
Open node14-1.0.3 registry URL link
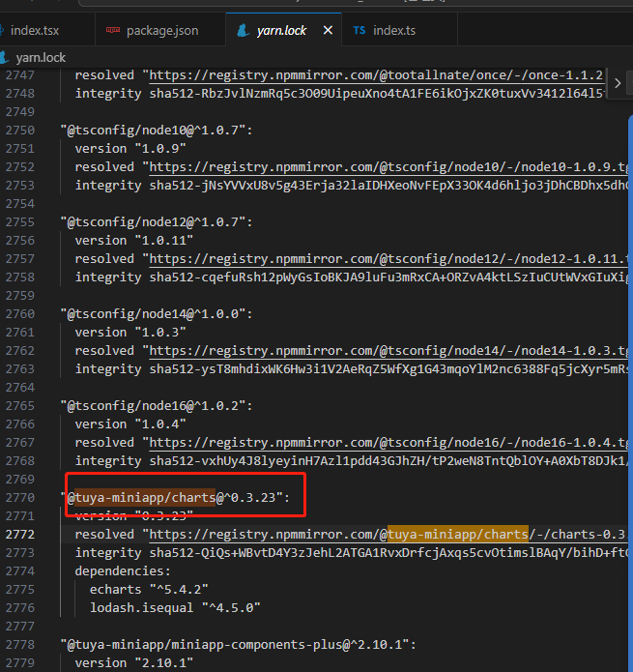coord(388,351)
